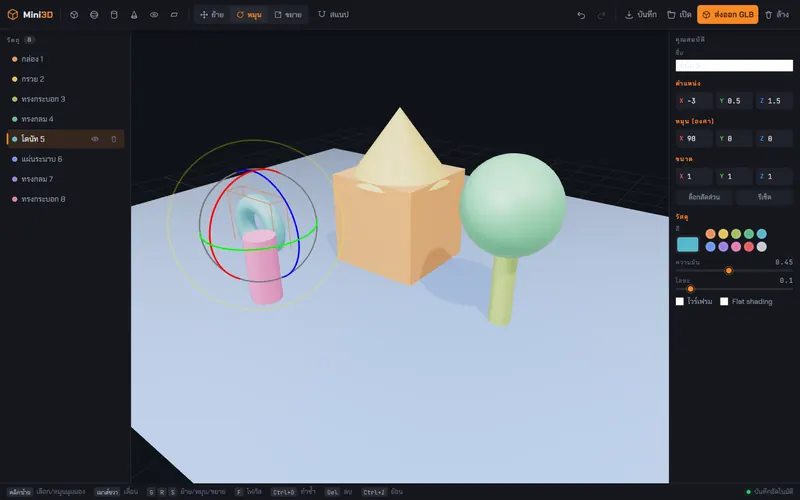
Task: Delete the selected โดนัท 5 object
Action: 114,139
